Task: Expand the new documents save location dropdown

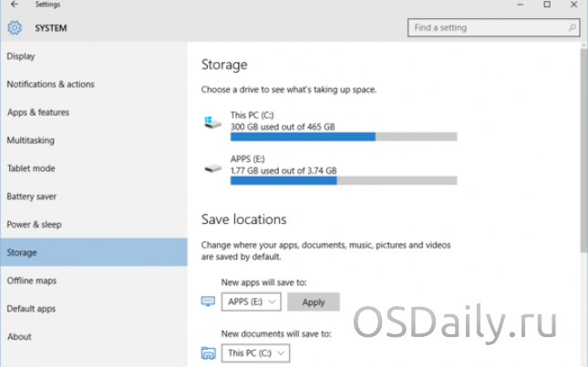Action: coord(255,352)
